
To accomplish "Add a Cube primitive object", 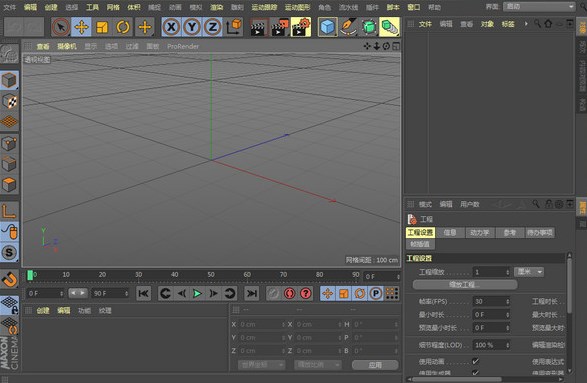I will 328,27.
